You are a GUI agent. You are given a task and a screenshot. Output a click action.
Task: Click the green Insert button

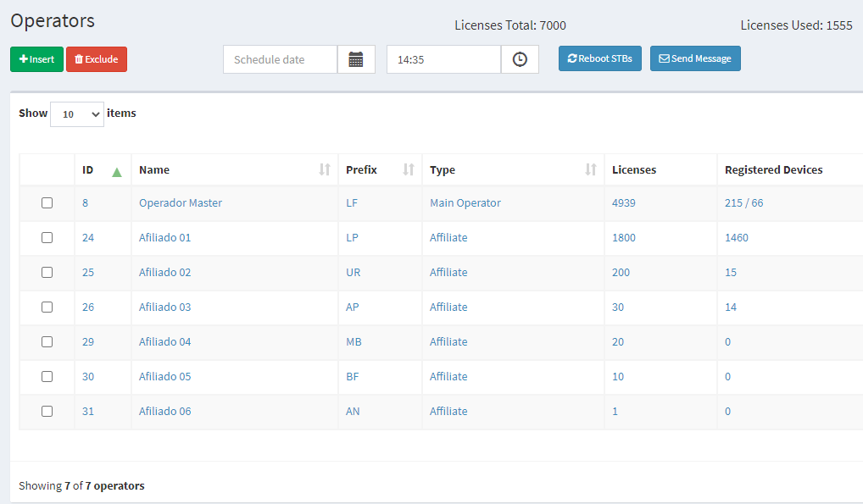[36, 59]
